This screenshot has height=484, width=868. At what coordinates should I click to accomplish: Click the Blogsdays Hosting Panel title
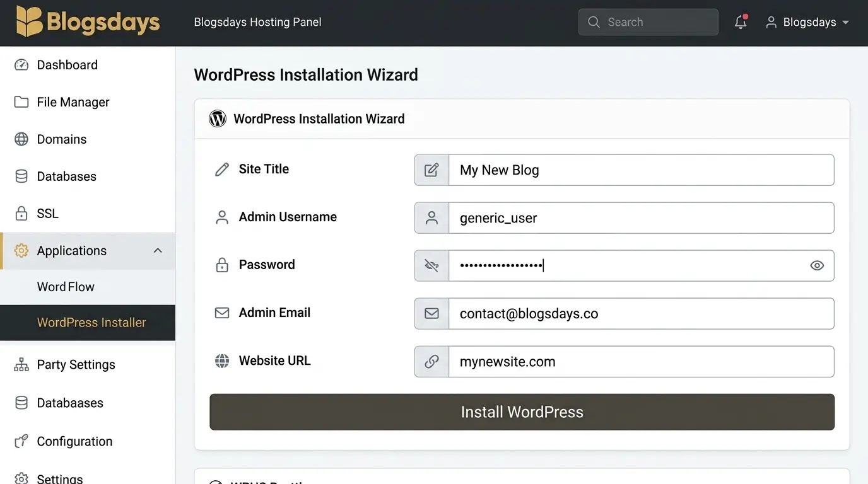257,22
